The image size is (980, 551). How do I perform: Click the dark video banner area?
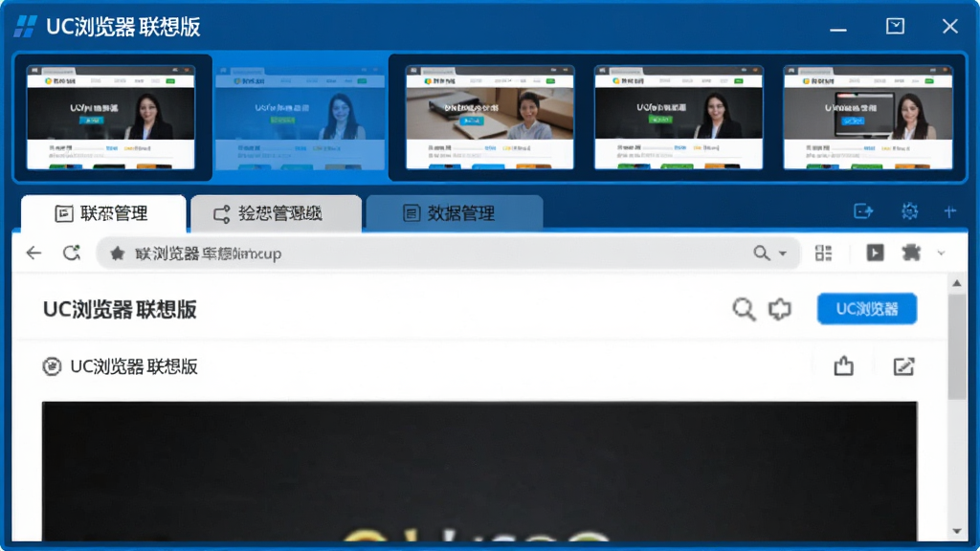(479, 471)
